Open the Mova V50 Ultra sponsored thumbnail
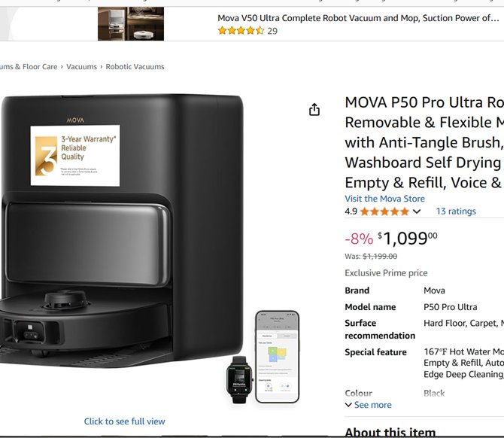504x438 pixels. point(131,24)
